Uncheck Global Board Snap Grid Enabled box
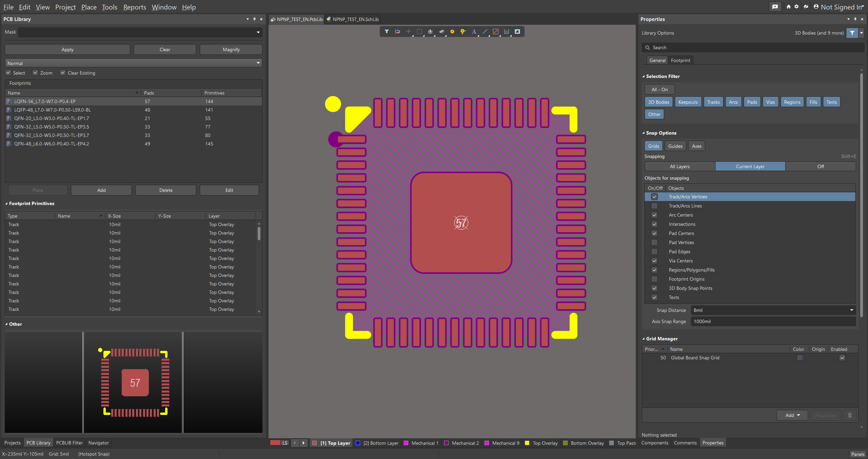868x459 pixels. [x=842, y=358]
